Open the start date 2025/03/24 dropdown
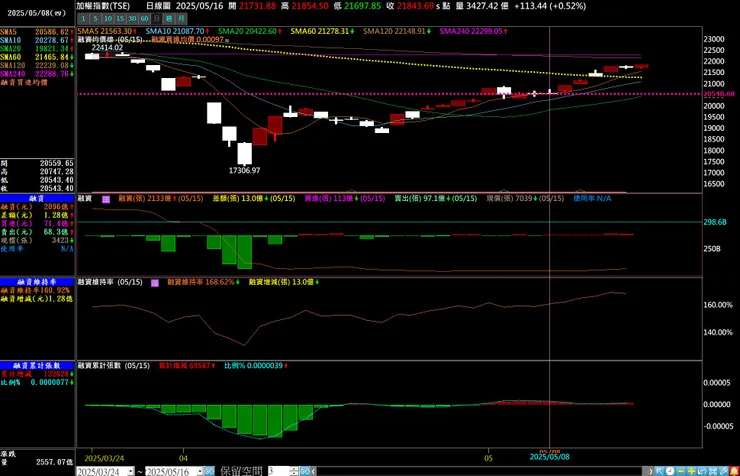This screenshot has width=740, height=476. pyautogui.click(x=131, y=471)
